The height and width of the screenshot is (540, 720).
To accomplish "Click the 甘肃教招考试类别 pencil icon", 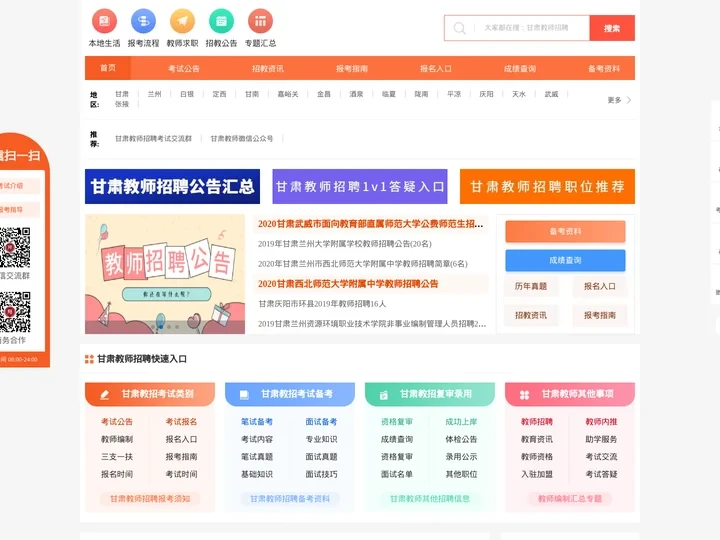I will tap(105, 394).
